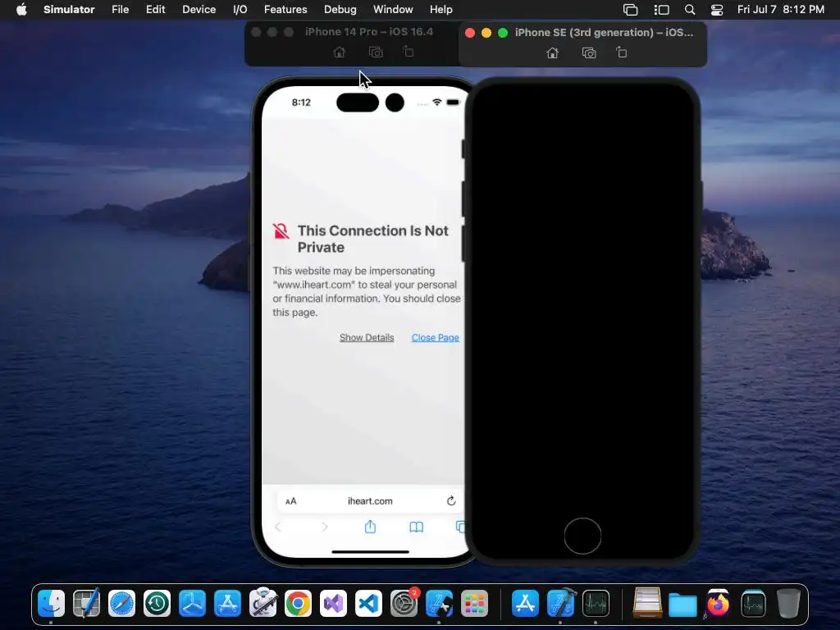Tap Safari back arrow

click(277, 527)
